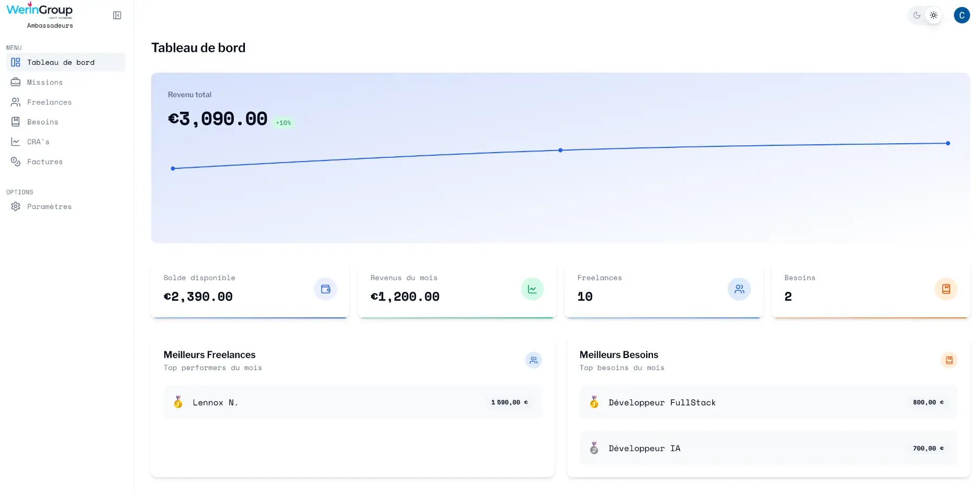Select CRA's chart icon in sidebar

click(x=16, y=142)
